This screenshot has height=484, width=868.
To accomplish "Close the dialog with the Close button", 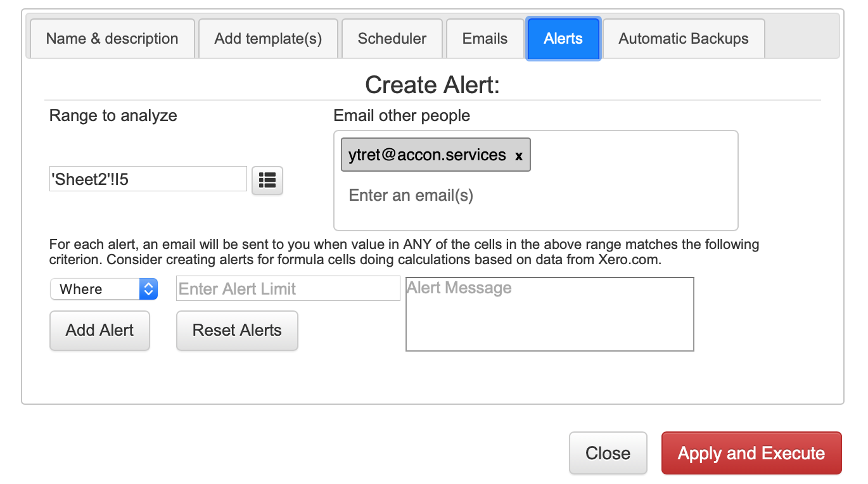I will (608, 453).
